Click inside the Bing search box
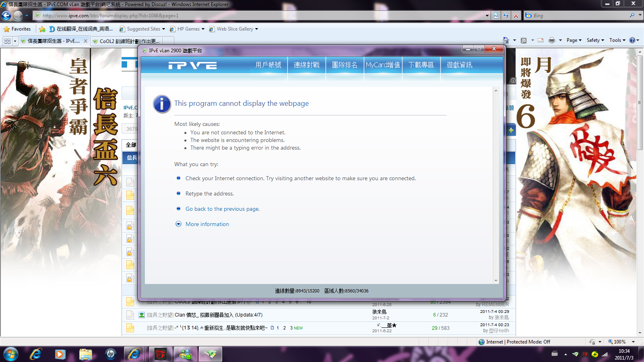Viewport: 644px width, 362px height. click(x=580, y=16)
